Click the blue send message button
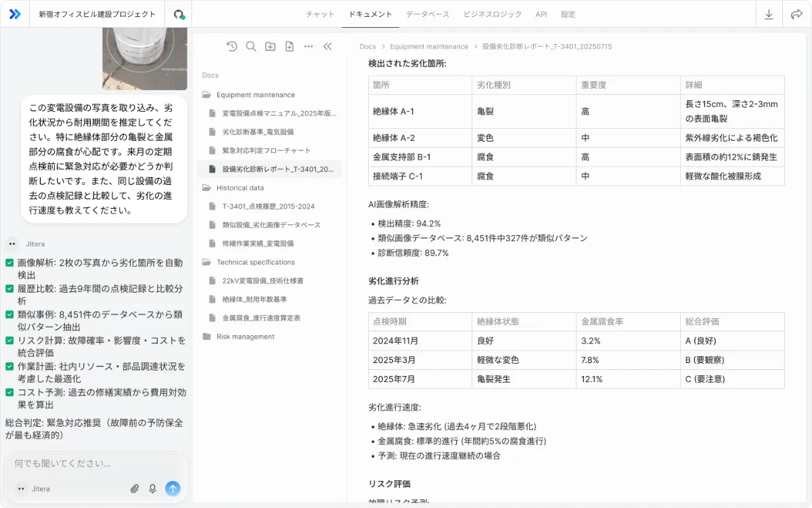Viewport: 812px width, 508px height. (x=173, y=488)
